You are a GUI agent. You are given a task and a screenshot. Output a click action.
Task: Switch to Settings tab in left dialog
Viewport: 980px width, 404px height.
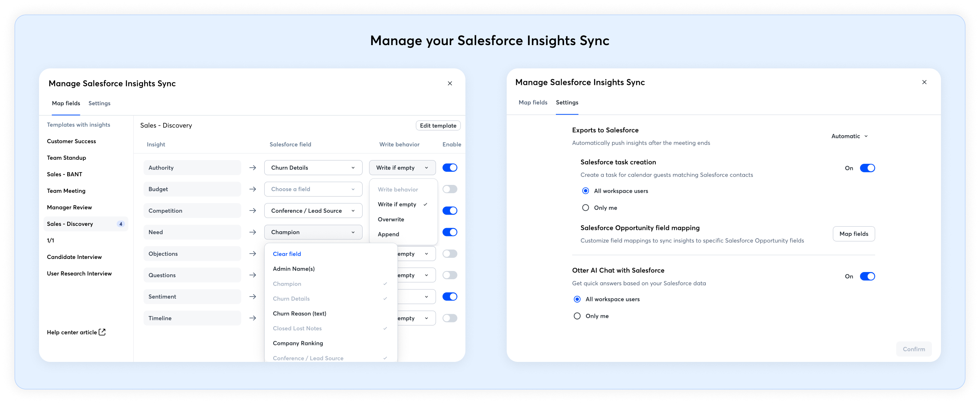pyautogui.click(x=99, y=103)
